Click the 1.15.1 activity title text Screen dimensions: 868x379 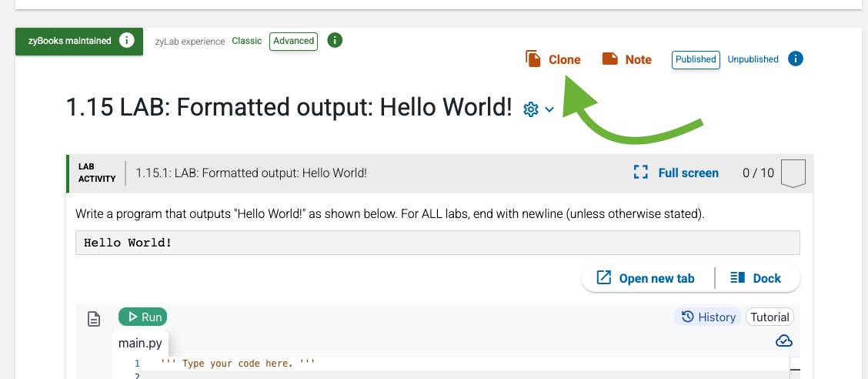click(x=252, y=173)
